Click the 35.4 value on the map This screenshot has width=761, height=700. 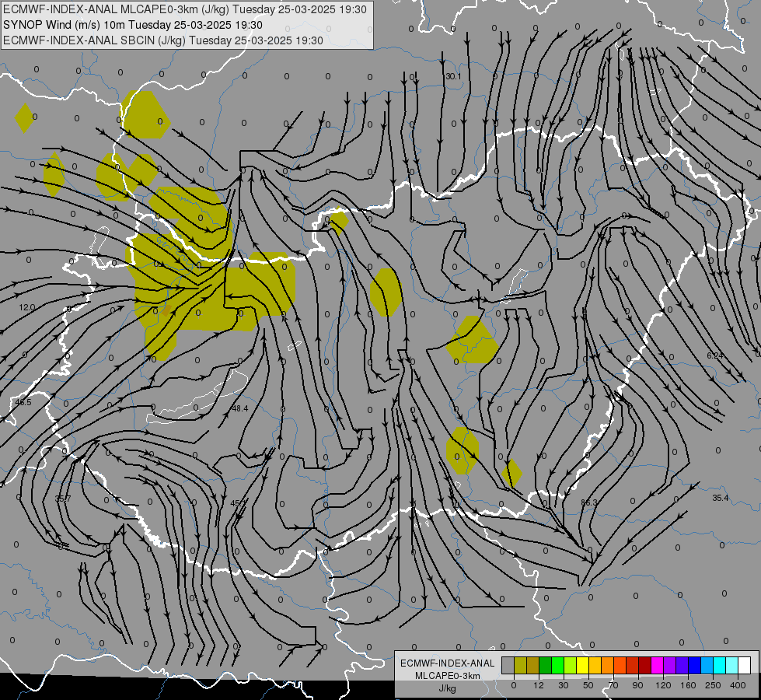click(721, 498)
